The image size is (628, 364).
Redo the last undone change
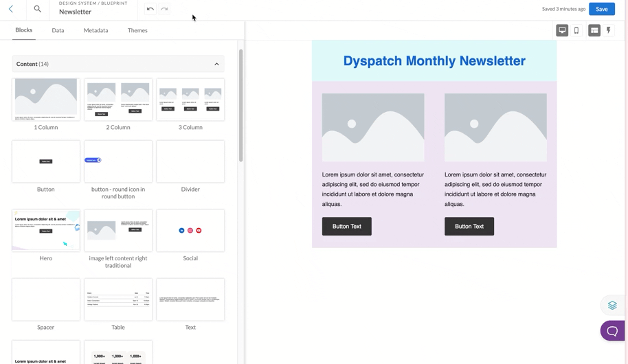[164, 9]
